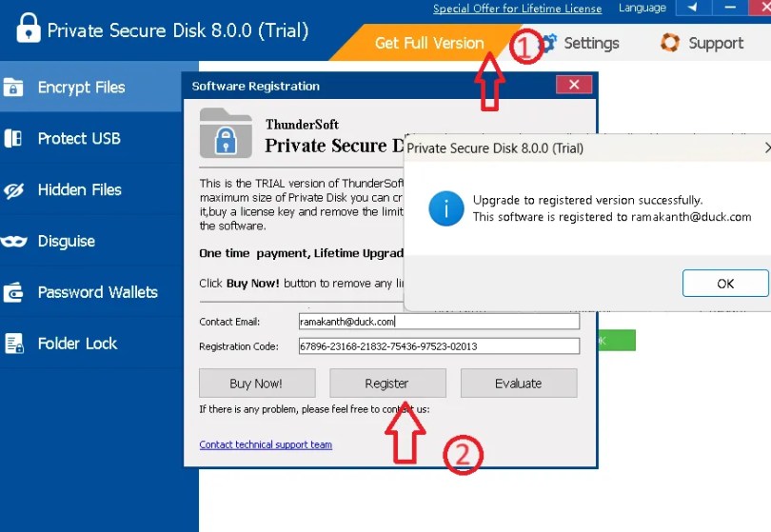Open the Folder Lock icon
The image size is (771, 532).
click(13, 344)
